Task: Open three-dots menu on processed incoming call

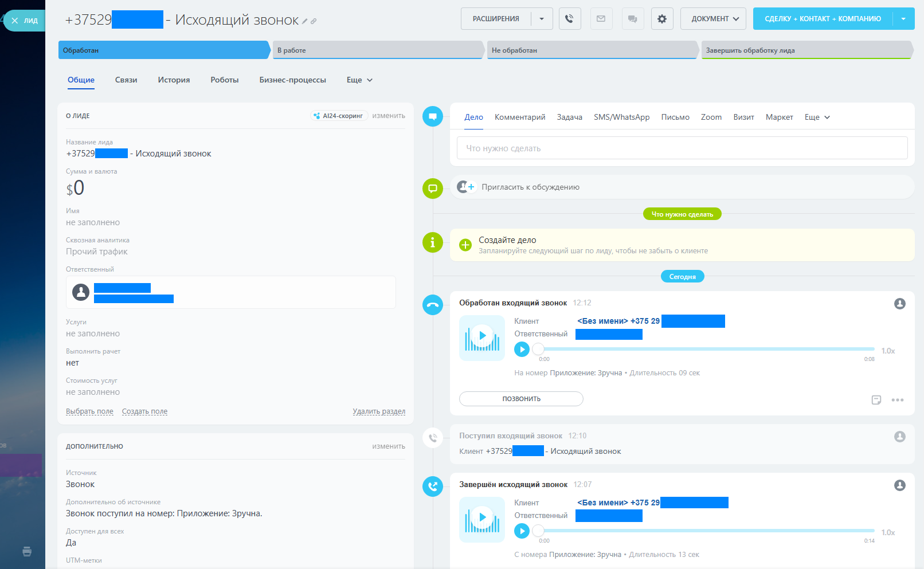Action: [x=898, y=400]
